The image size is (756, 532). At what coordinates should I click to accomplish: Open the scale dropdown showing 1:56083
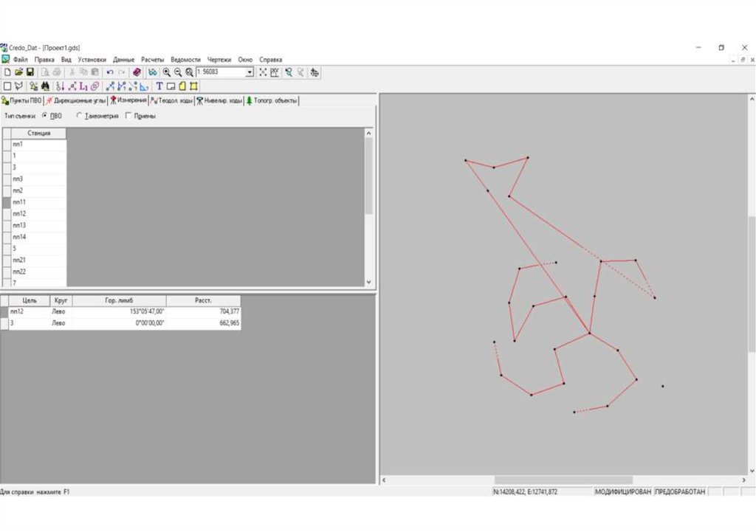coord(250,72)
